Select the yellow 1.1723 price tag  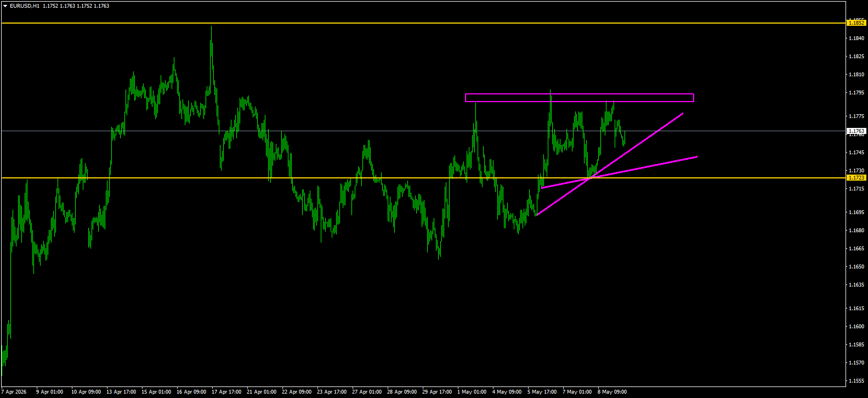click(856, 178)
